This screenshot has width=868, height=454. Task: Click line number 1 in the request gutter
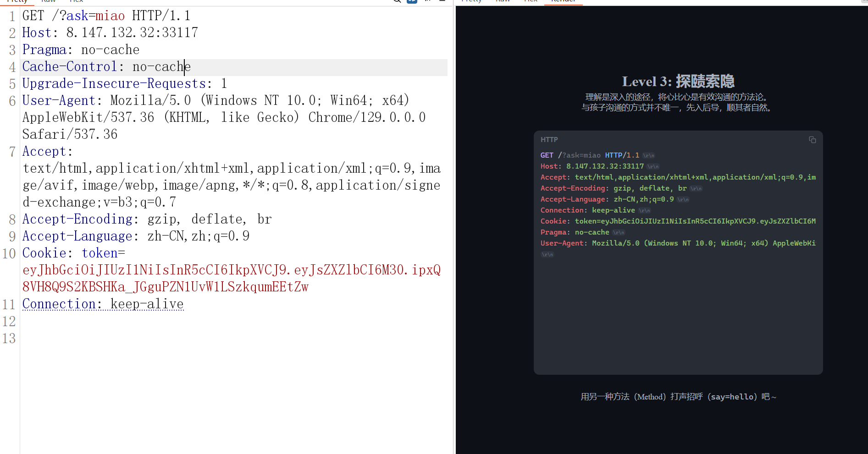(x=12, y=16)
